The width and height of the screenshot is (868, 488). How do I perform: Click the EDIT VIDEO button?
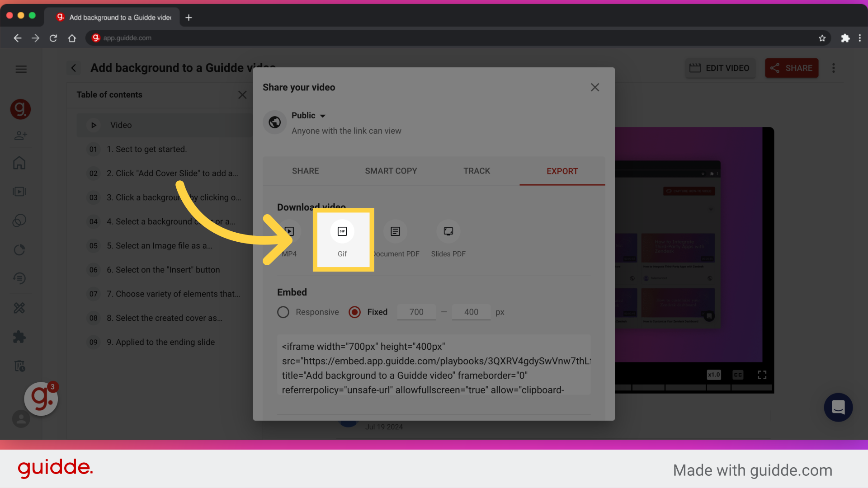(x=720, y=68)
